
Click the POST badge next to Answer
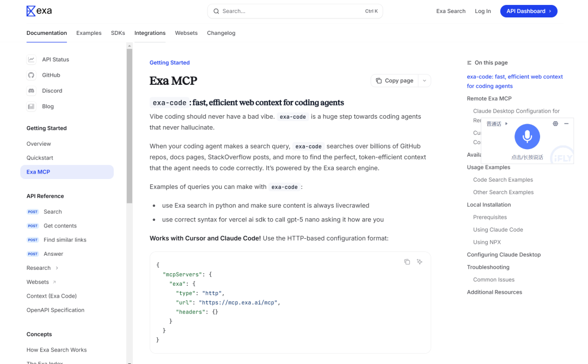click(x=33, y=254)
